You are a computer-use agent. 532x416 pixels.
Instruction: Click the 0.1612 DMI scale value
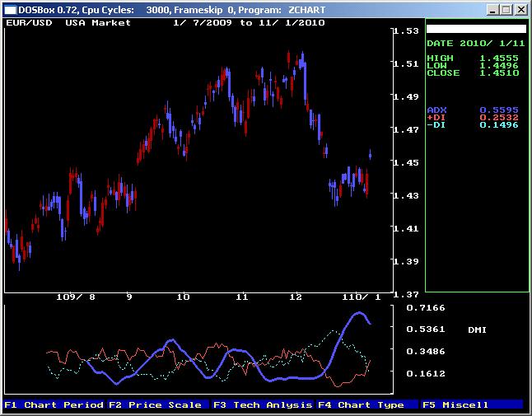(426, 374)
